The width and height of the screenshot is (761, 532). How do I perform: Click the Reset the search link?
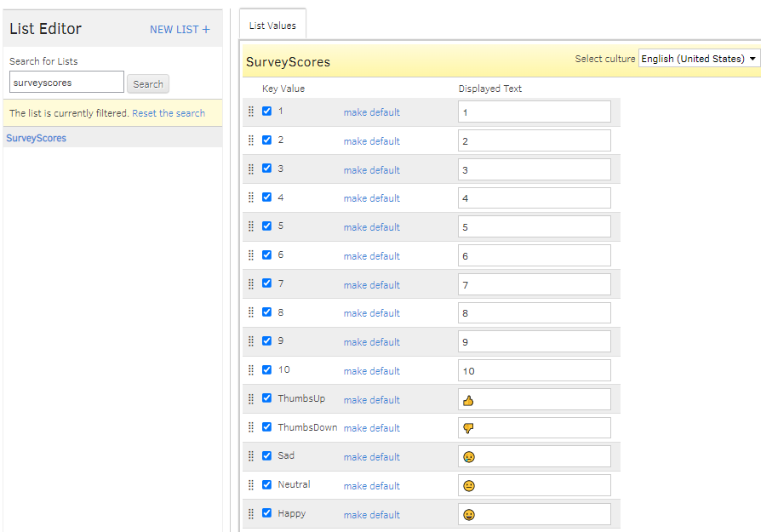click(169, 113)
